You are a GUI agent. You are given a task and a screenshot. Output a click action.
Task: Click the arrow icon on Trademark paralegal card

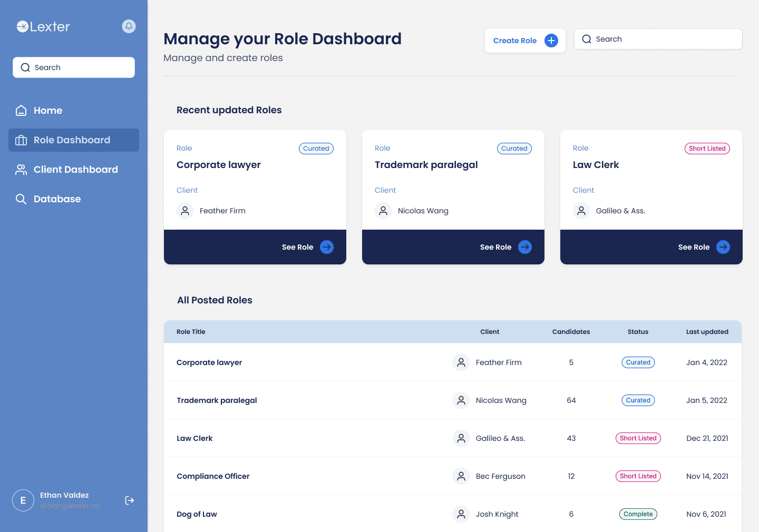click(x=525, y=247)
